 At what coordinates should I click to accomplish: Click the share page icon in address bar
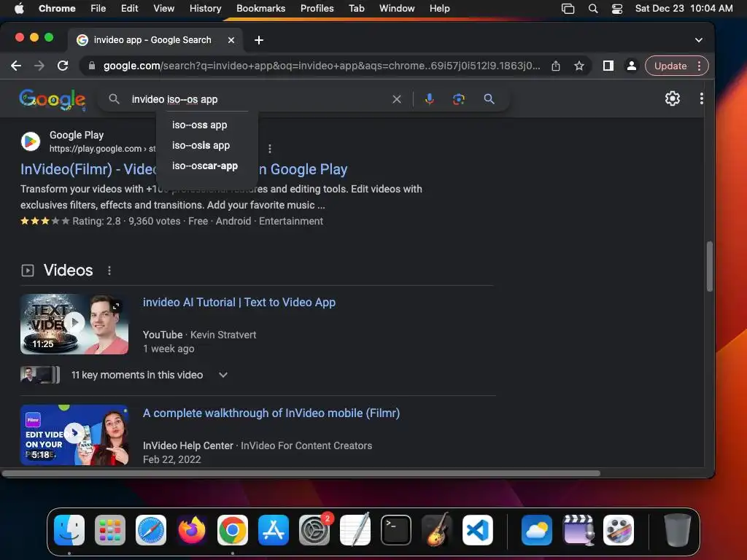click(x=555, y=66)
